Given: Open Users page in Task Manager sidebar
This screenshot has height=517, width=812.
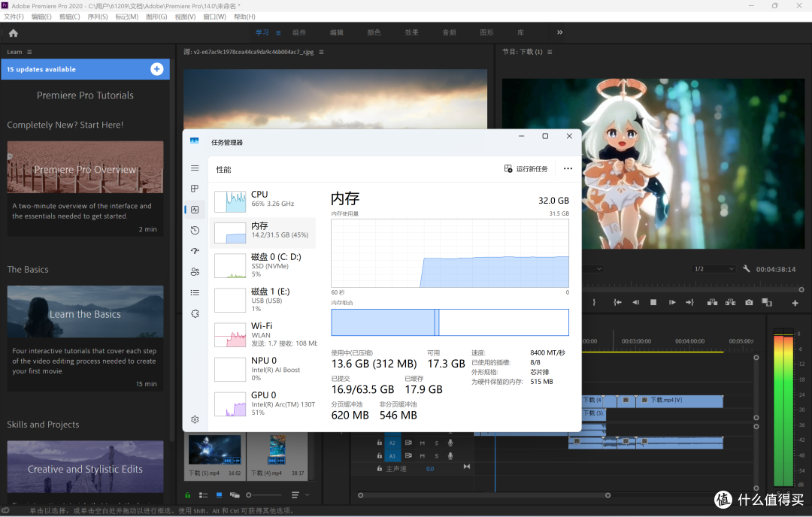Looking at the screenshot, I should (195, 272).
